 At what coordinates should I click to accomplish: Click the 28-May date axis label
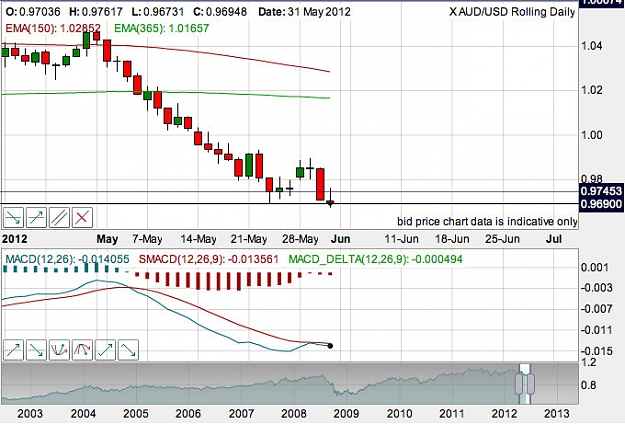point(300,239)
